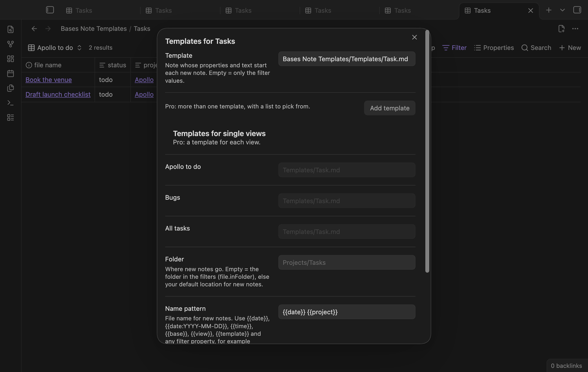
Task: Click the 0 backlinks status item
Action: point(566,366)
